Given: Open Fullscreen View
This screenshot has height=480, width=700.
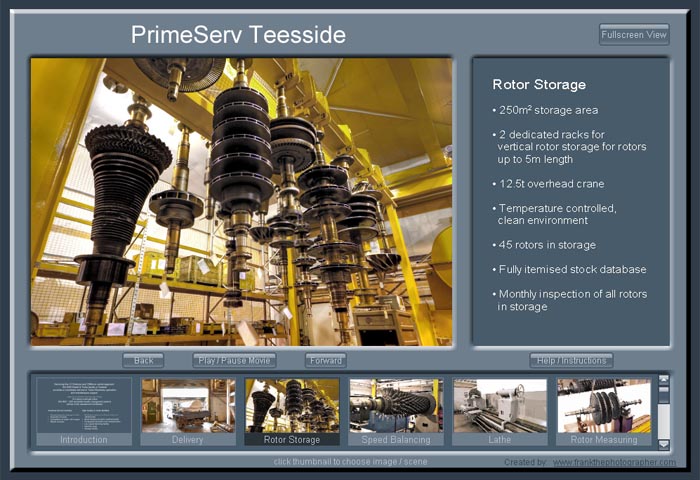Looking at the screenshot, I should [634, 34].
